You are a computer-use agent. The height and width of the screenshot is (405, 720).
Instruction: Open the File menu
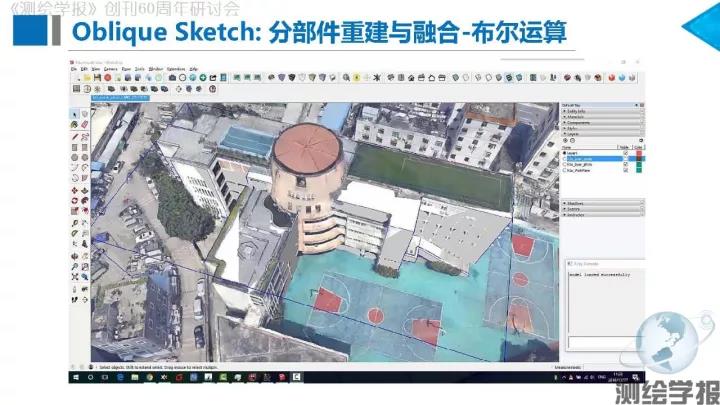(73, 69)
